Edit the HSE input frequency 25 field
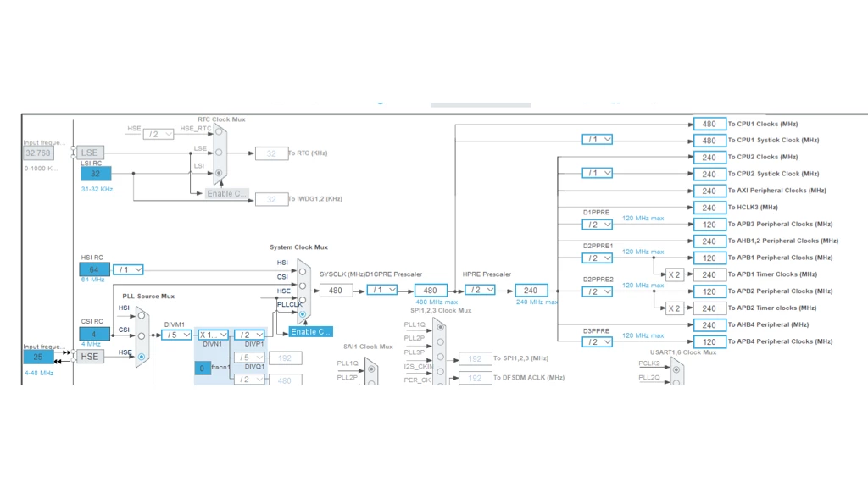Image resolution: width=868 pixels, height=488 pixels. [38, 357]
